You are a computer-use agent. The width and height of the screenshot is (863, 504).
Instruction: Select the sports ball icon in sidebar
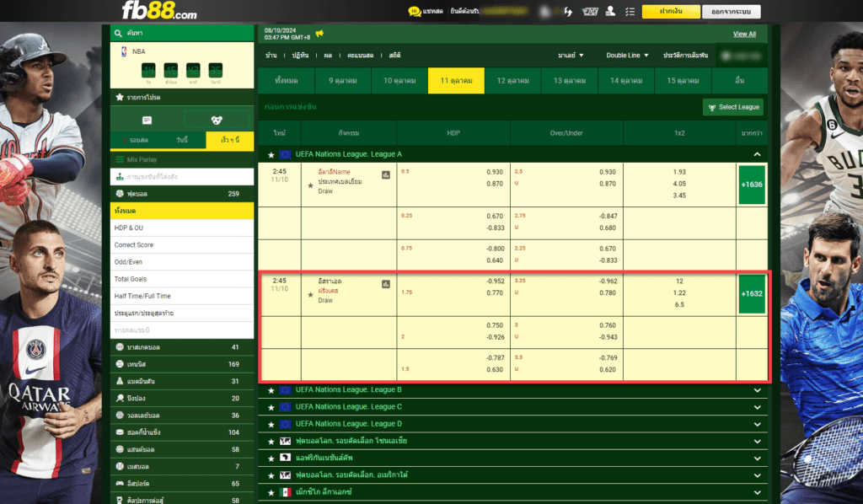click(217, 120)
